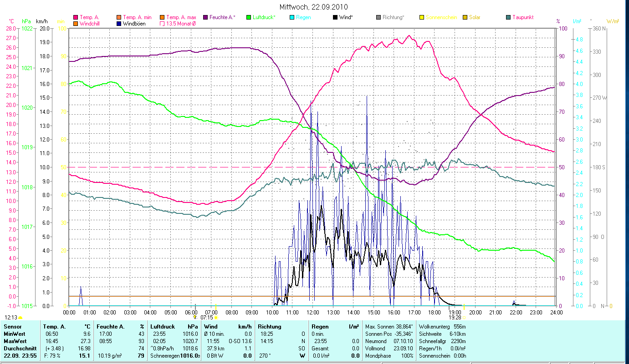This screenshot has height=364, width=629.
Task: Click the sunset circle icon beside 19:28
Action: click(x=464, y=318)
